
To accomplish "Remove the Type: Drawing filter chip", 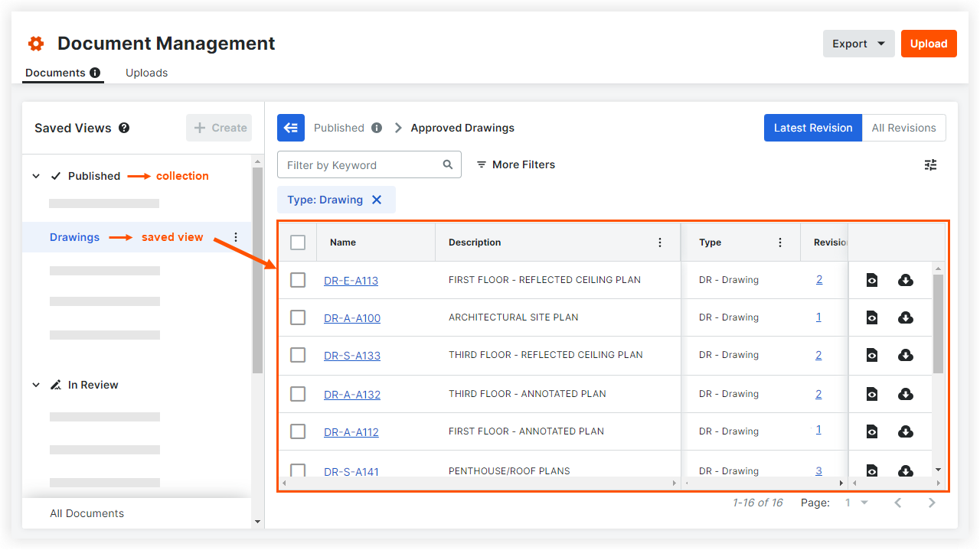I will tap(377, 200).
